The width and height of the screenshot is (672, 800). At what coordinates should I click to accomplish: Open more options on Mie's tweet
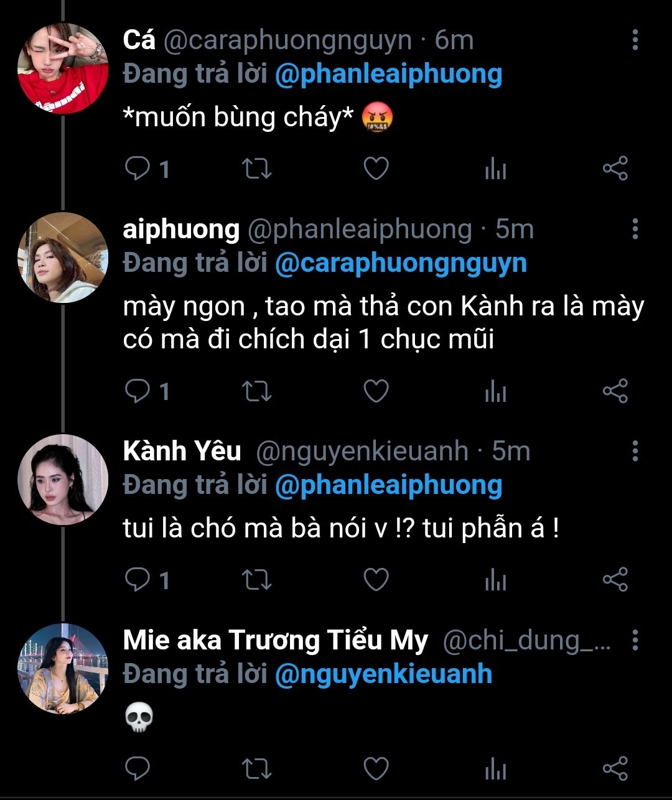click(x=635, y=640)
